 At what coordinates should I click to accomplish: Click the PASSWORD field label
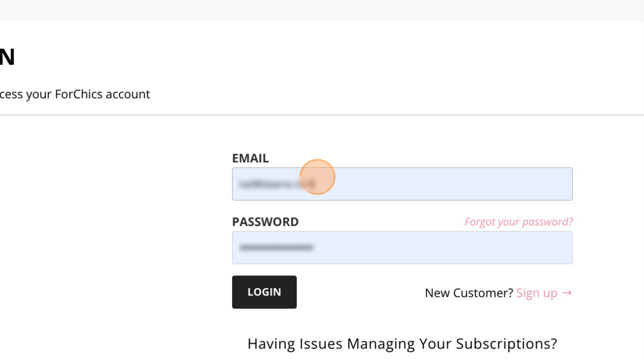tap(265, 222)
